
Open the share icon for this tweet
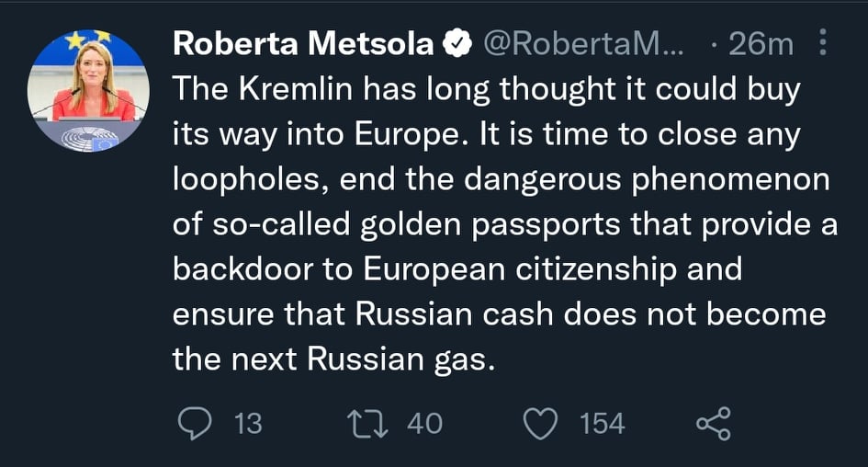point(714,423)
